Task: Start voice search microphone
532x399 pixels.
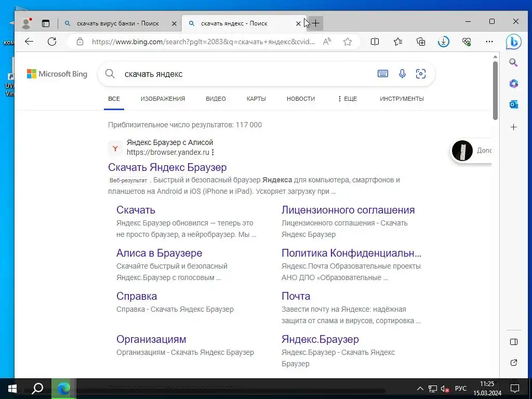Action: [402, 74]
